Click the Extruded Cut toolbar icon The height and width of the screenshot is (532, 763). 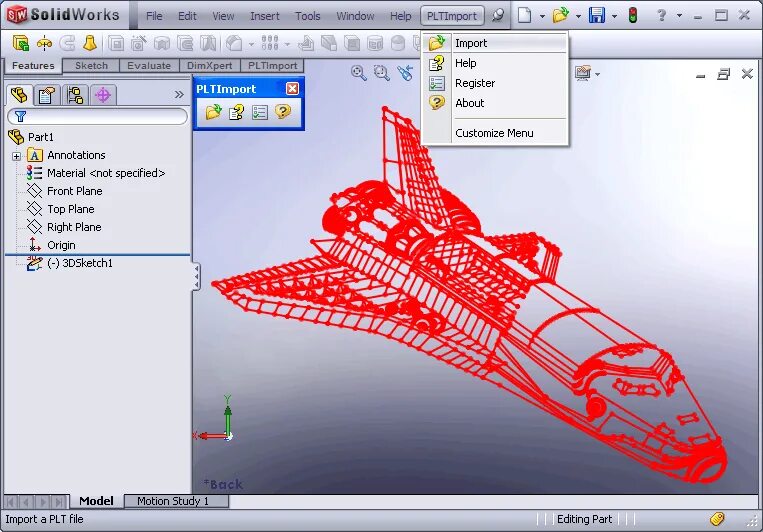coord(116,44)
